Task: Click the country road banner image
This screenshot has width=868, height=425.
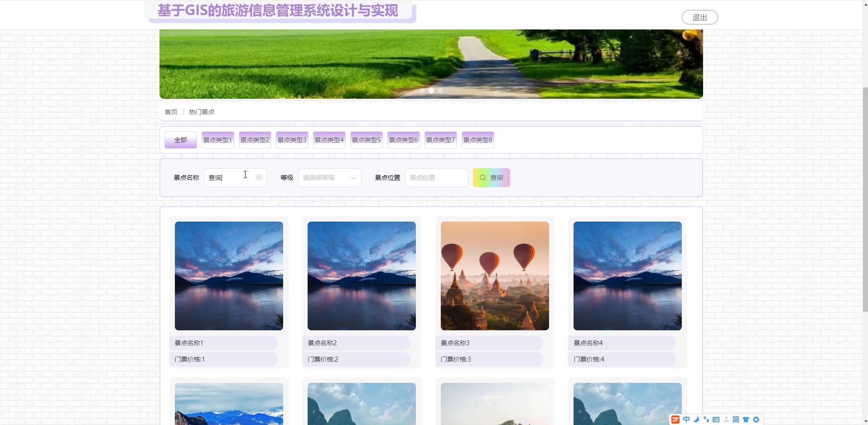Action: point(431,64)
